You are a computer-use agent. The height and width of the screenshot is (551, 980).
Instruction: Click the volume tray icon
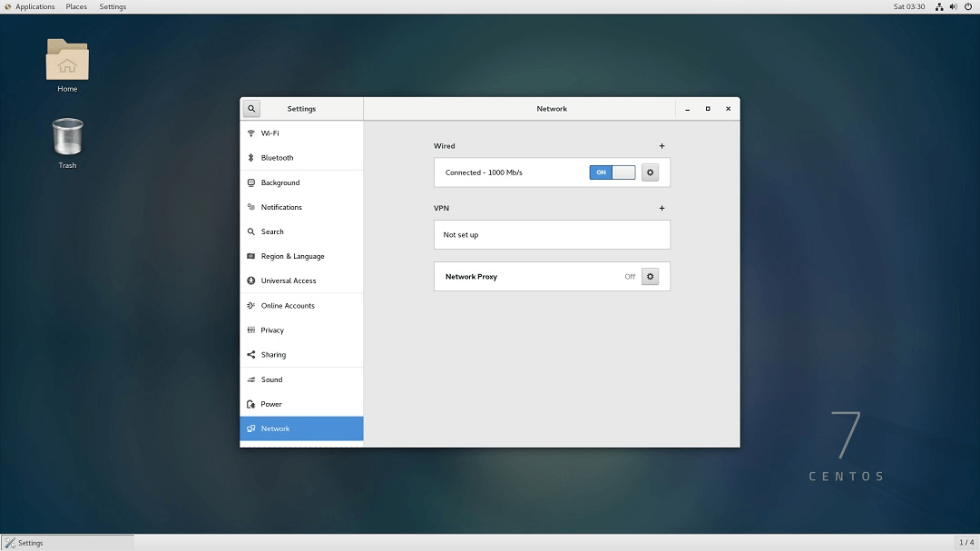953,6
